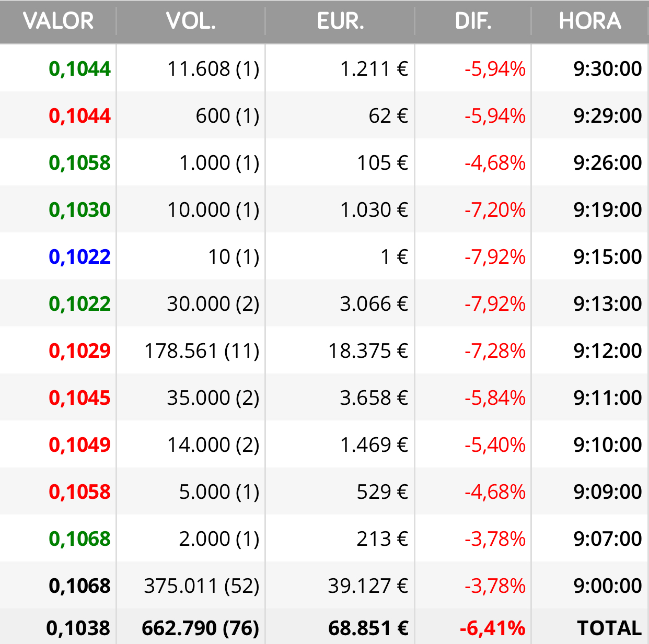Select the 9:30:00 trade row

(324, 68)
